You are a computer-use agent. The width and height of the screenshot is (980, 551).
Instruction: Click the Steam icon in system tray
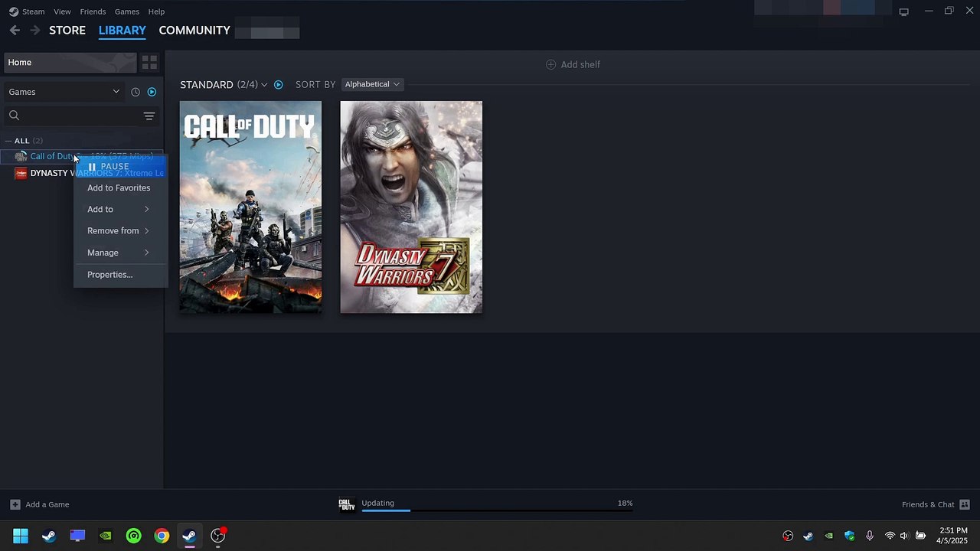pyautogui.click(x=808, y=536)
